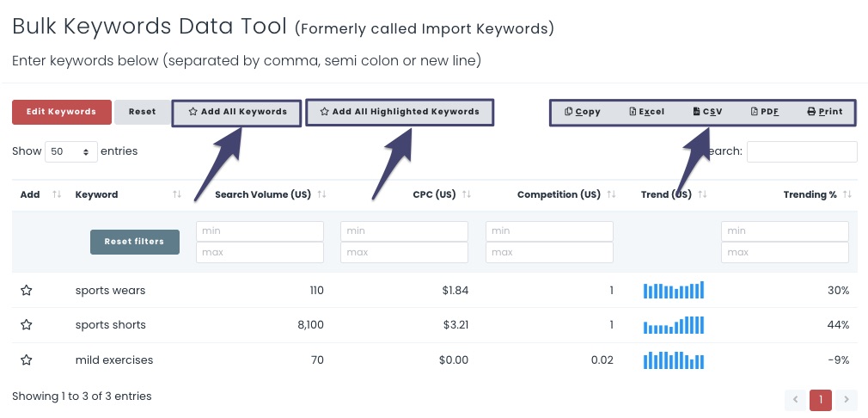Export keywords to Excel
Screen dimensions: 868x418
click(647, 112)
